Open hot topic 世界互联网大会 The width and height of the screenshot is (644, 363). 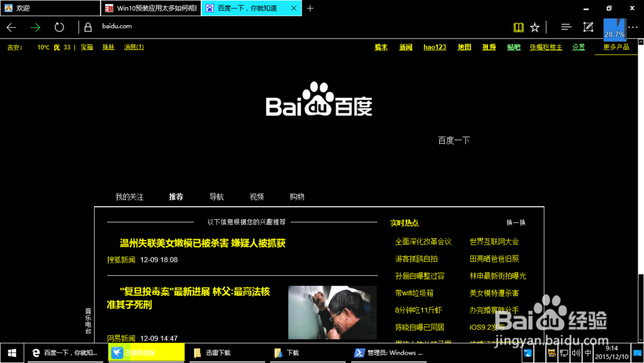pos(494,242)
